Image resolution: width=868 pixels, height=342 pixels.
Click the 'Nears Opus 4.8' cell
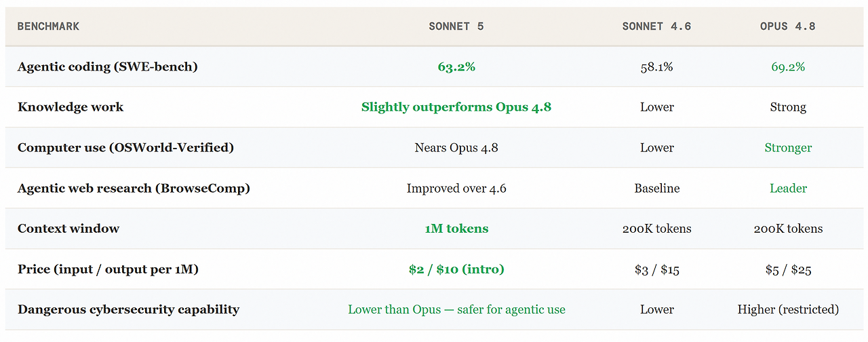[x=456, y=147]
